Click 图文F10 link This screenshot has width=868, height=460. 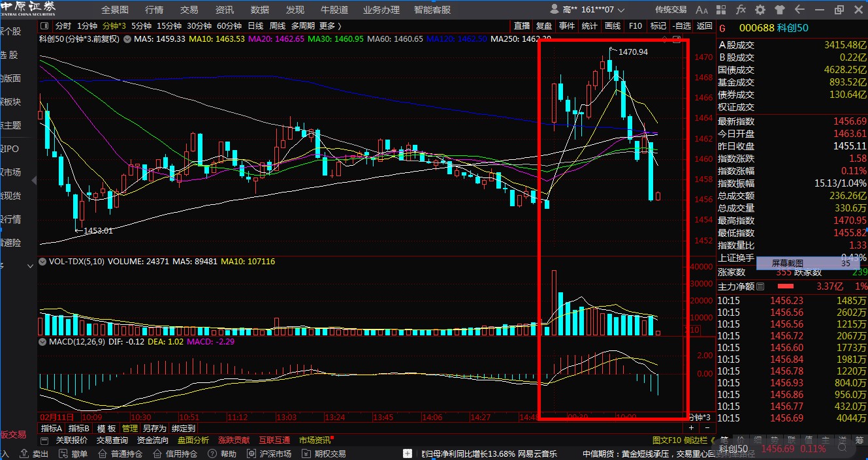pyautogui.click(x=666, y=440)
